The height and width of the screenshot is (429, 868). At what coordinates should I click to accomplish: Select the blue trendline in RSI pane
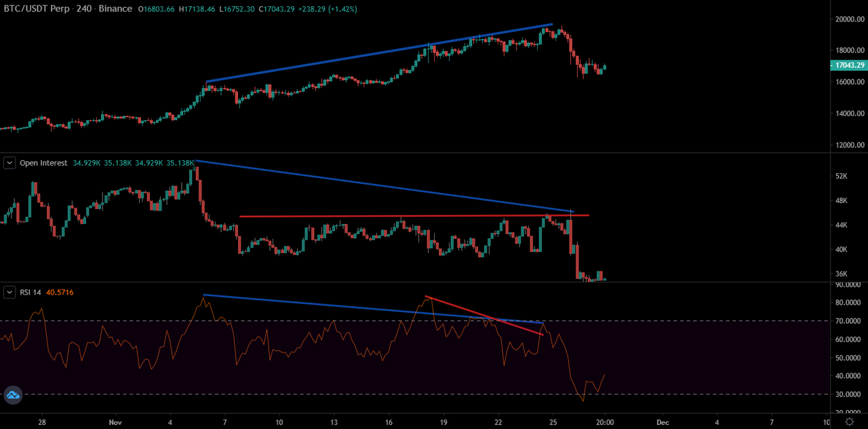coord(373,309)
